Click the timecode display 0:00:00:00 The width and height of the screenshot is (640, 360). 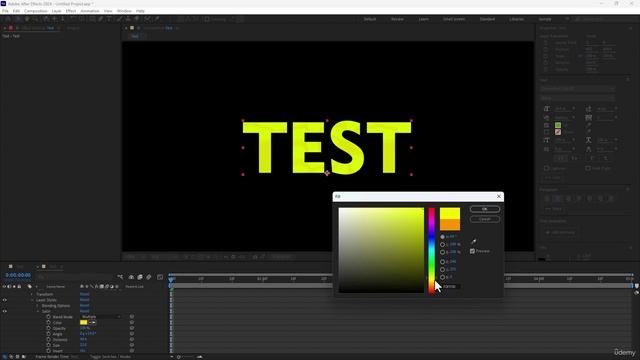[x=18, y=276]
